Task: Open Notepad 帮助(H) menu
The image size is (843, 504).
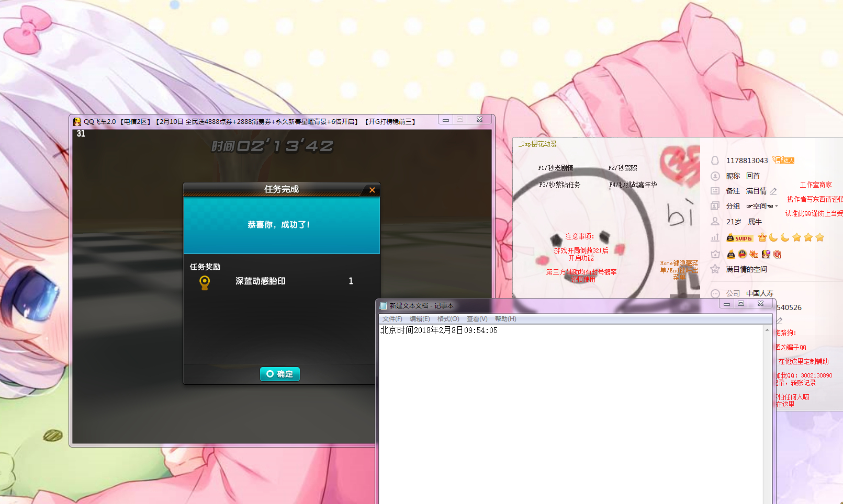Action: click(x=505, y=319)
